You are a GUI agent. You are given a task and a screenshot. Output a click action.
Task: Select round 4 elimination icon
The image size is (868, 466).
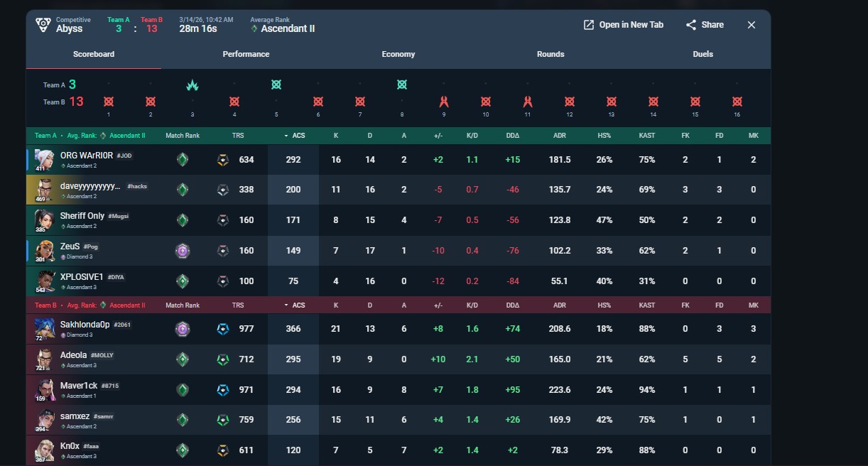[x=234, y=102]
